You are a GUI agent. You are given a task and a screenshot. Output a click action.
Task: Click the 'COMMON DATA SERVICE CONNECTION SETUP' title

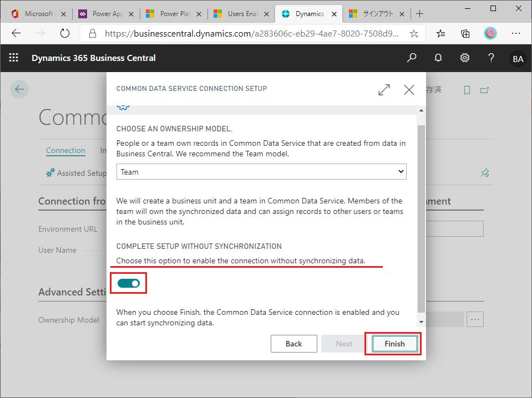(192, 89)
